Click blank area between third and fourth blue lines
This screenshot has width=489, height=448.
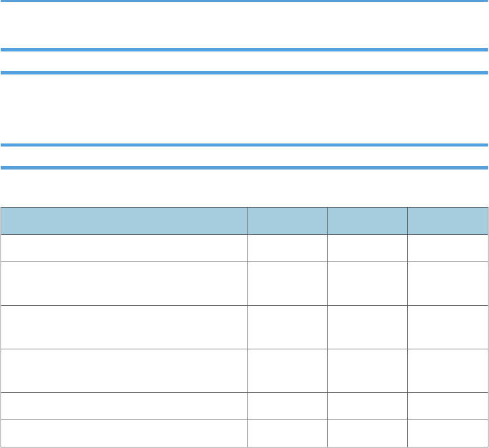[x=244, y=109]
